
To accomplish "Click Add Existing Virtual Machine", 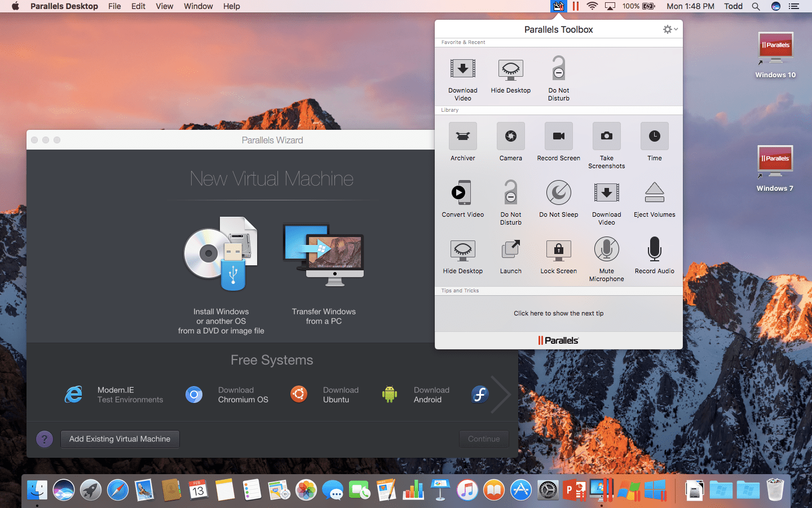I will click(x=120, y=439).
